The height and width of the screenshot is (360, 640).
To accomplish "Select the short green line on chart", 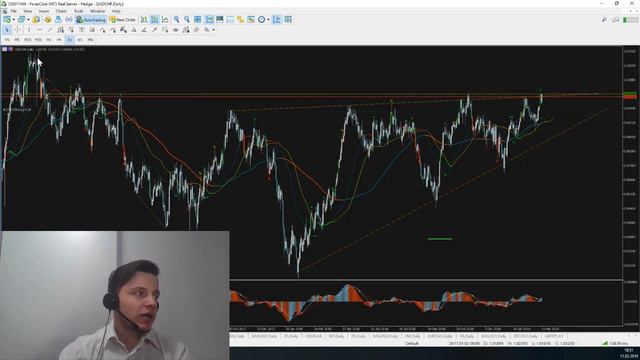I will tap(440, 239).
